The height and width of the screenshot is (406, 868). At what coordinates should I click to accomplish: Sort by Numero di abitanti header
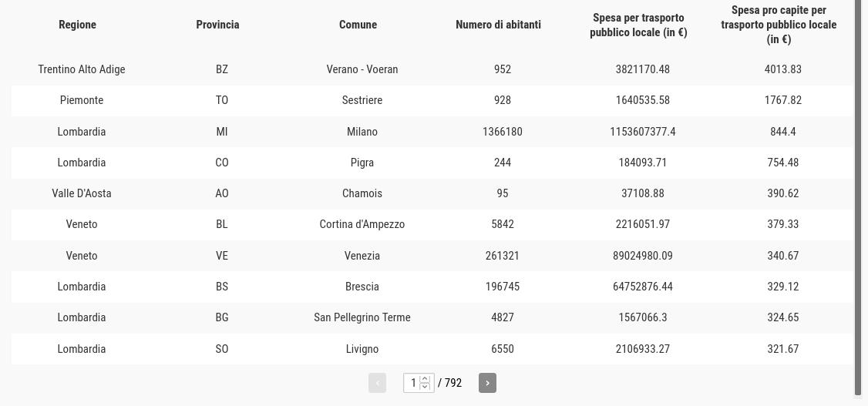click(498, 25)
